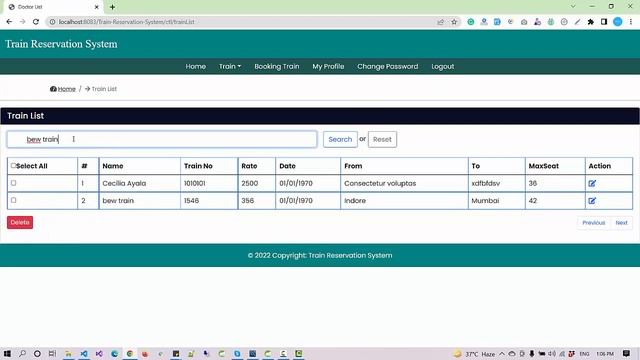Image resolution: width=640 pixels, height=360 pixels.
Task: Go to Home in the navigation bar
Action: point(196,67)
